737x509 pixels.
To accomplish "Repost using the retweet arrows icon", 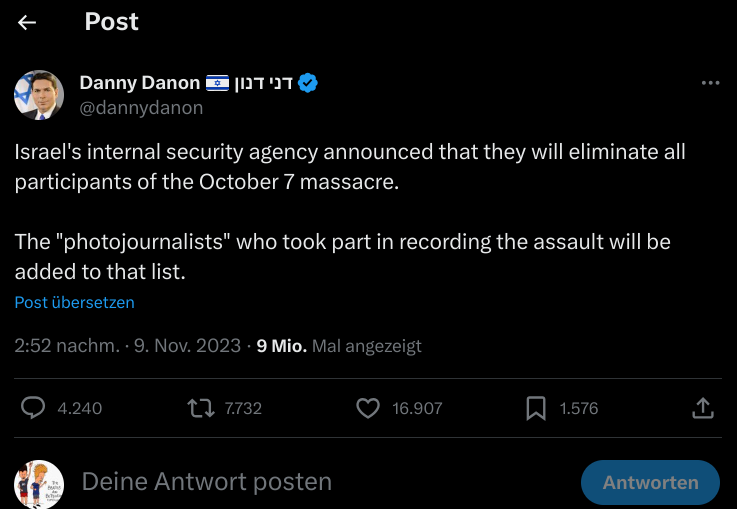I will click(x=201, y=407).
